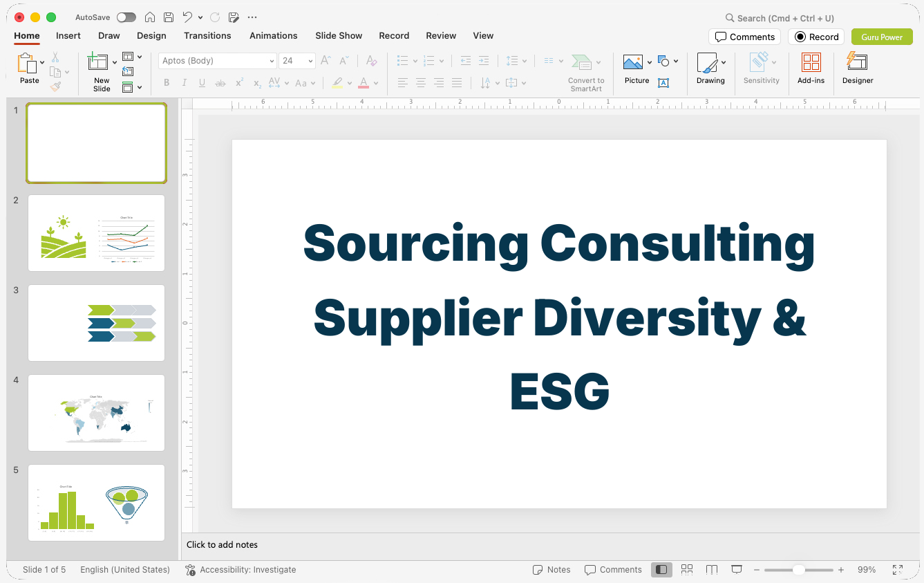Expand the Paste options arrow
The height and width of the screenshot is (583, 924).
coord(43,63)
